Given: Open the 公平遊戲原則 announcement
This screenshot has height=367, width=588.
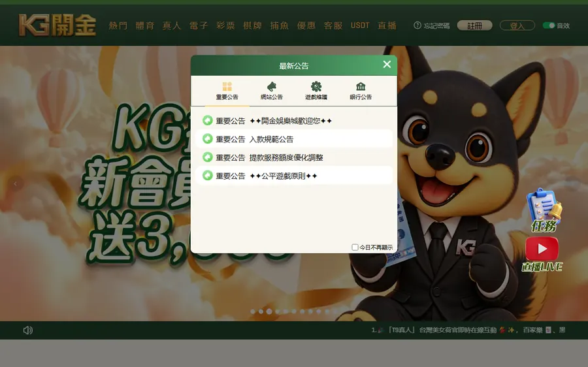Looking at the screenshot, I should 294,176.
